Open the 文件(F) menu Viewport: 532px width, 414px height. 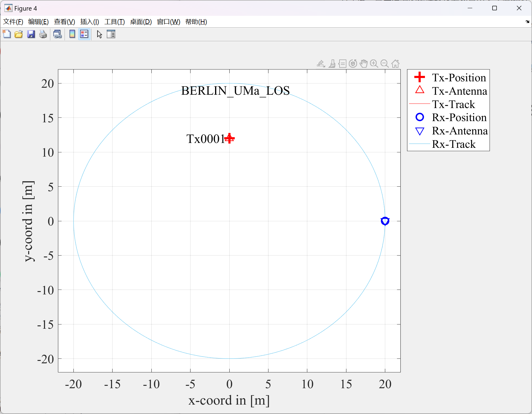(x=13, y=22)
